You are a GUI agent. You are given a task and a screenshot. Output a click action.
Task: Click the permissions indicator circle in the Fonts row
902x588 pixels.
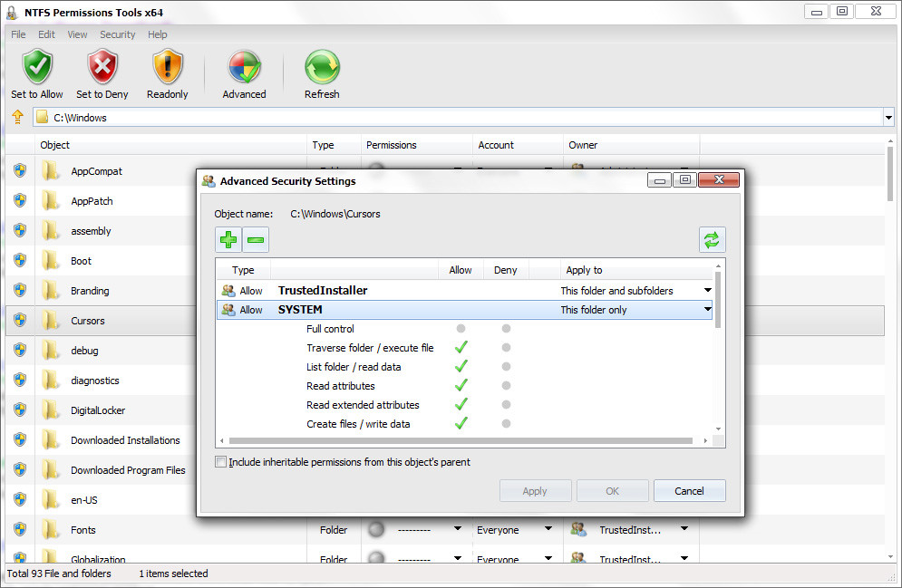coord(376,529)
